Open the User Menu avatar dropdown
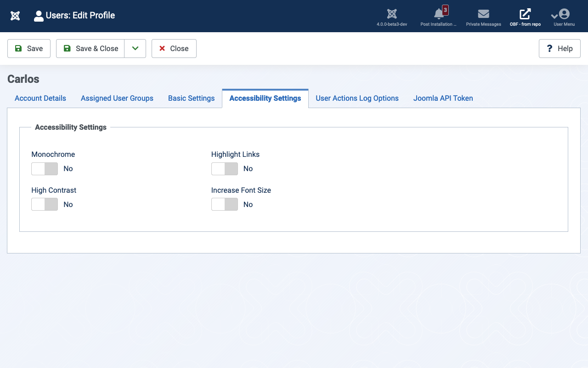Image resolution: width=588 pixels, height=368 pixels. point(564,14)
